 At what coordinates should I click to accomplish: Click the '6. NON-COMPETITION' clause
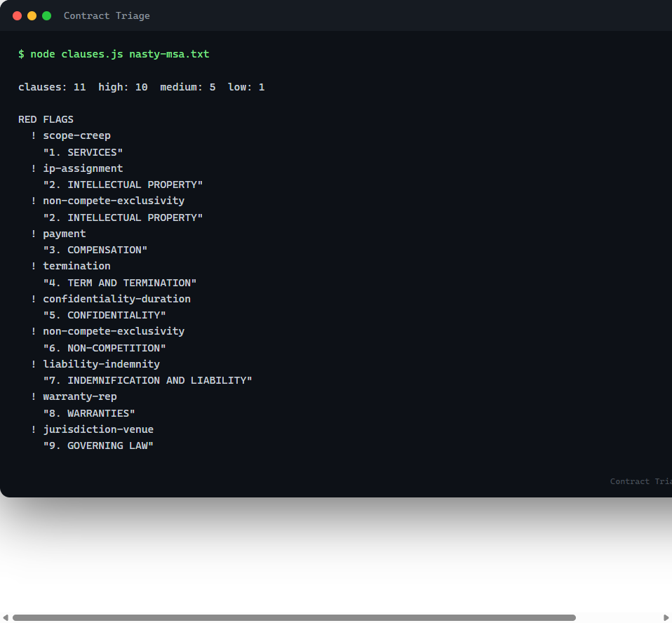pyautogui.click(x=104, y=348)
